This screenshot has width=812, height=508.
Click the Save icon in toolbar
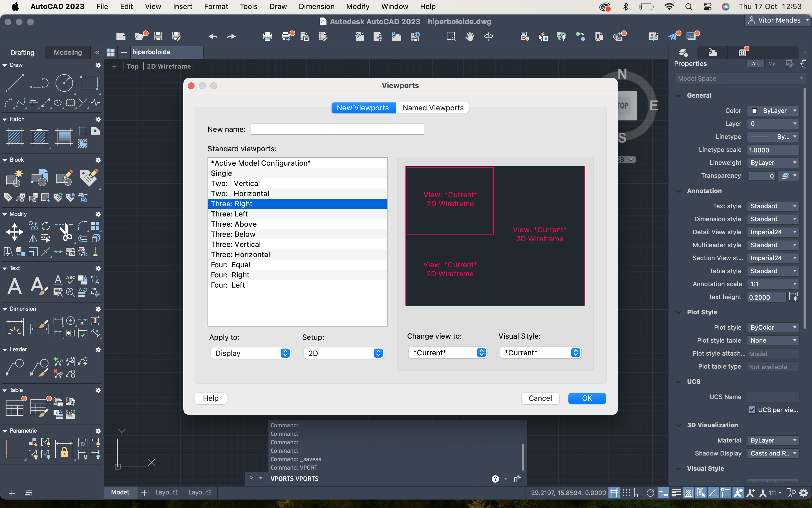coord(158,36)
